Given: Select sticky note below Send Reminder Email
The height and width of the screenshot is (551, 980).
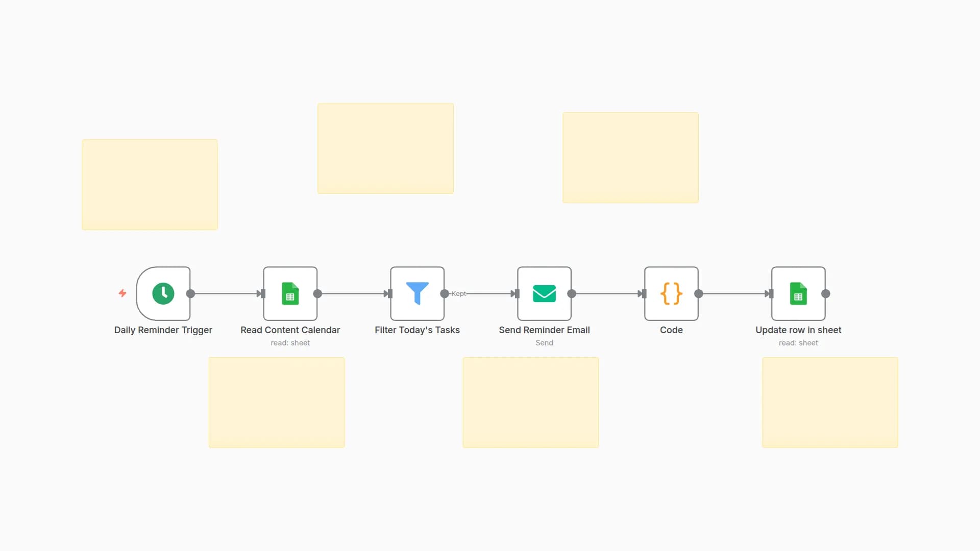Looking at the screenshot, I should tap(530, 402).
